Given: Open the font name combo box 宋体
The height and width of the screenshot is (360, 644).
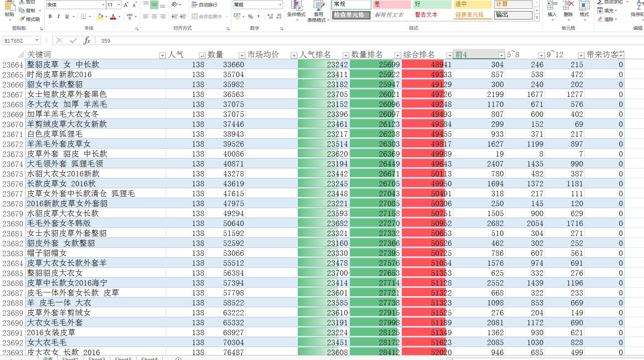Looking at the screenshot, I should click(76, 5).
